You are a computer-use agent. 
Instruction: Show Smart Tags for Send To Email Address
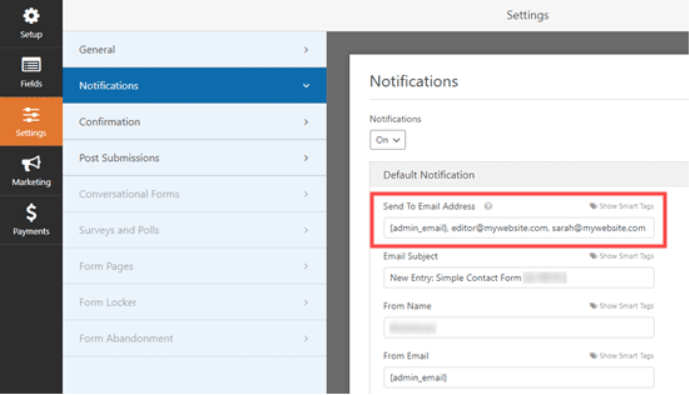[621, 206]
